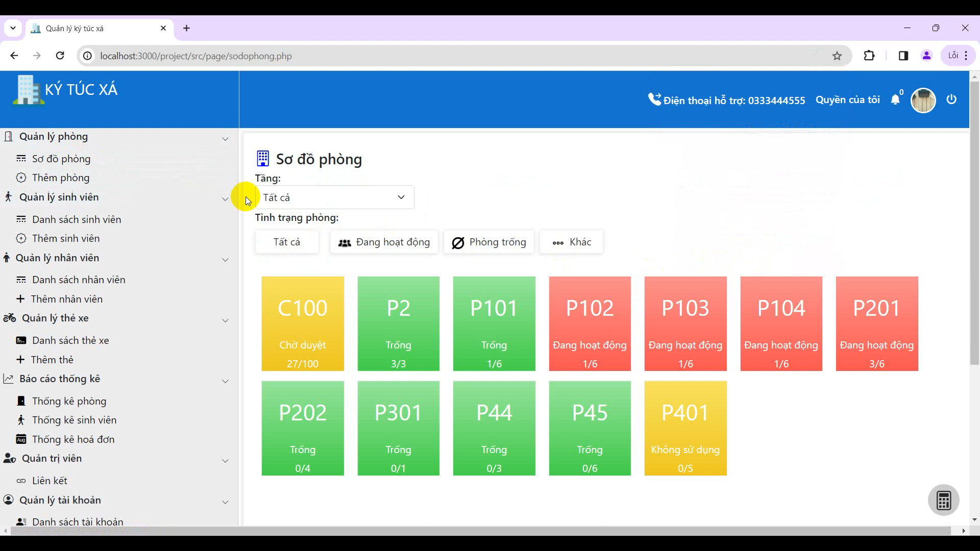Open the tab search dropdown arrow
980x551 pixels.
coord(13,29)
